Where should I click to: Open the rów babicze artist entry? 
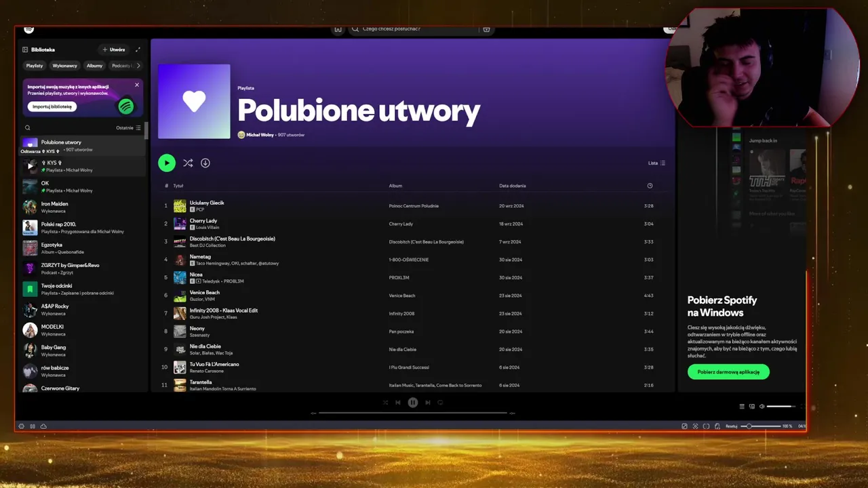[x=83, y=371]
